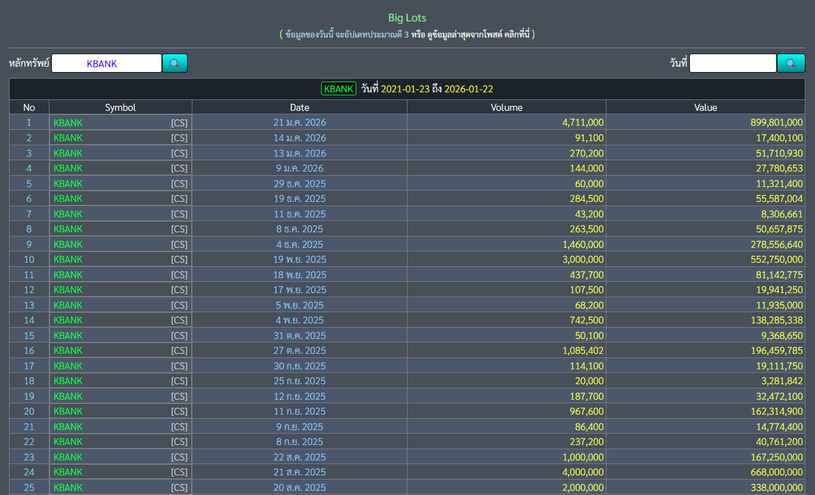Viewport: 815px width, 495px height.
Task: Select the No column header
Action: click(29, 107)
